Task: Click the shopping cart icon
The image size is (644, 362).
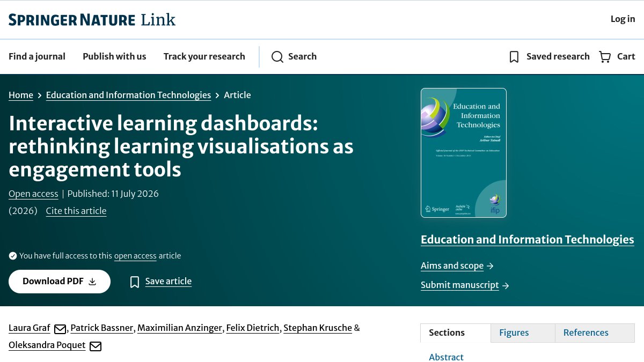Action: pyautogui.click(x=605, y=57)
